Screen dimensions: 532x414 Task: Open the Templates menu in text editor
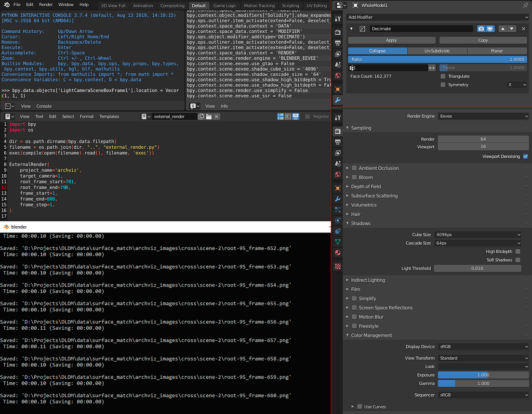click(x=109, y=116)
